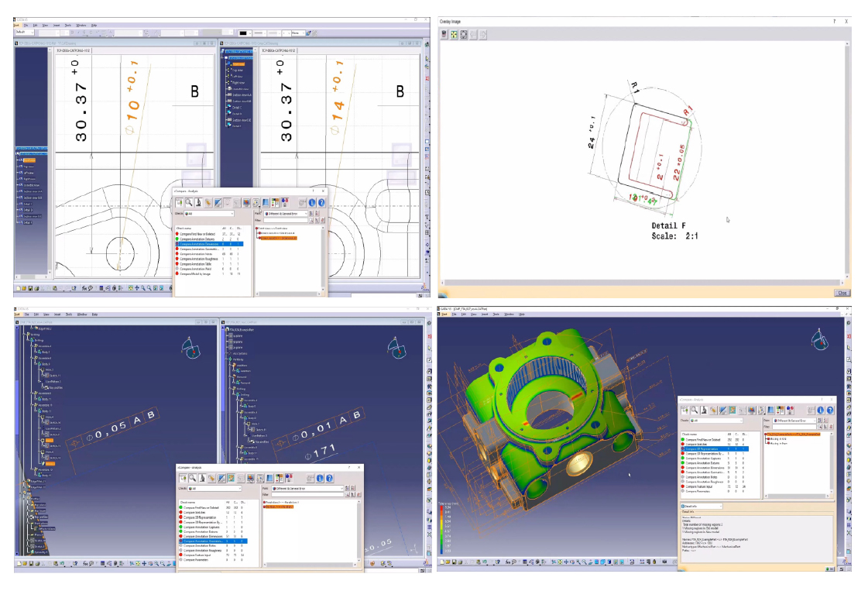
Task: Click Close button in Overlay Image window
Action: [x=842, y=293]
